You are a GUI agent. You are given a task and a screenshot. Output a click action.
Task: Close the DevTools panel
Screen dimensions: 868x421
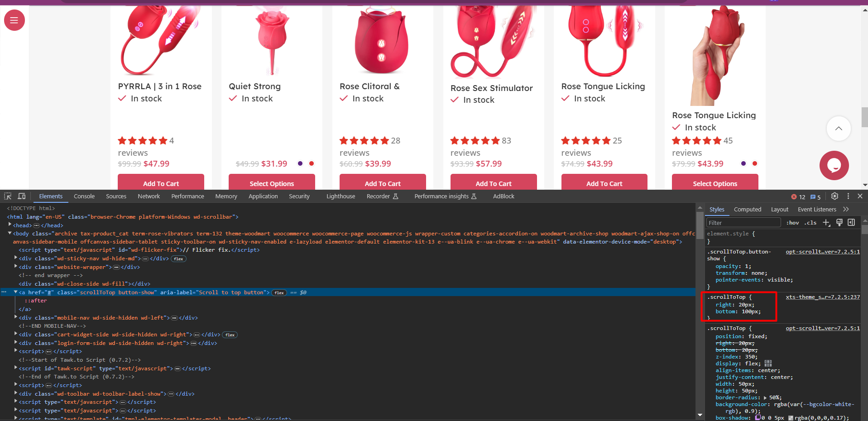(x=860, y=196)
